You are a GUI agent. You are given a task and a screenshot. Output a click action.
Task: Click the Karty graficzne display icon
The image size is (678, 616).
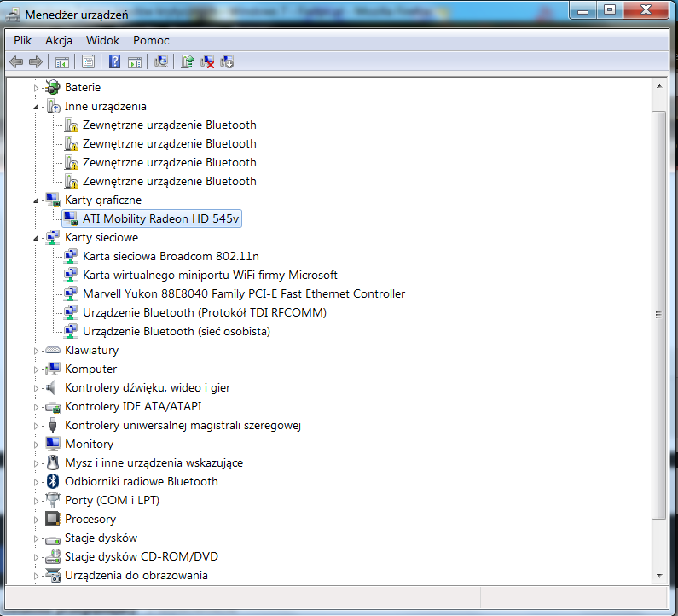[53, 200]
